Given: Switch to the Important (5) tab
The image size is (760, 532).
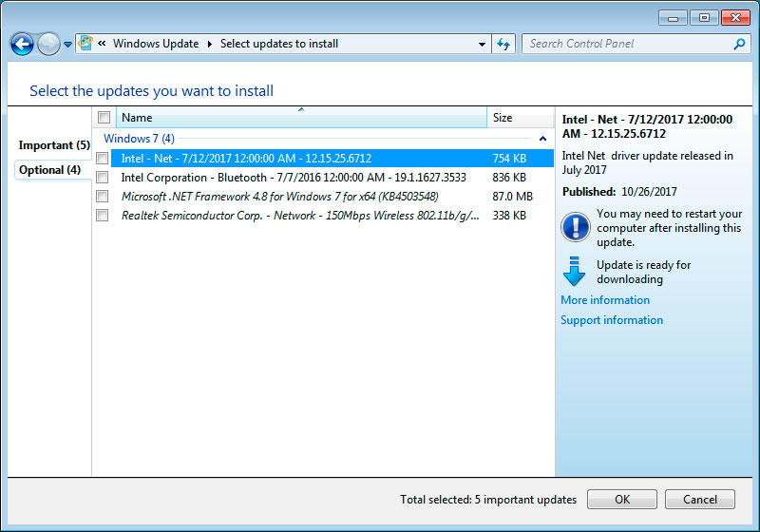Looking at the screenshot, I should coord(54,145).
